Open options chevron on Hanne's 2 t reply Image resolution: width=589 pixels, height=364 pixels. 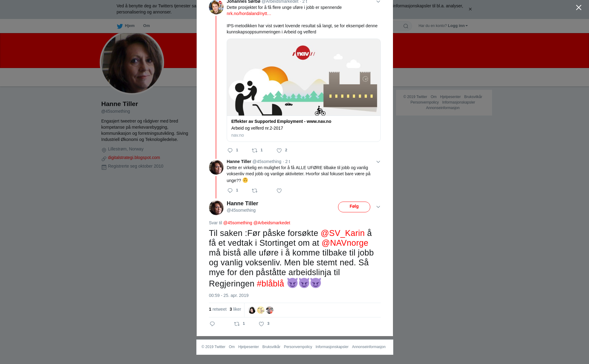pos(378,162)
